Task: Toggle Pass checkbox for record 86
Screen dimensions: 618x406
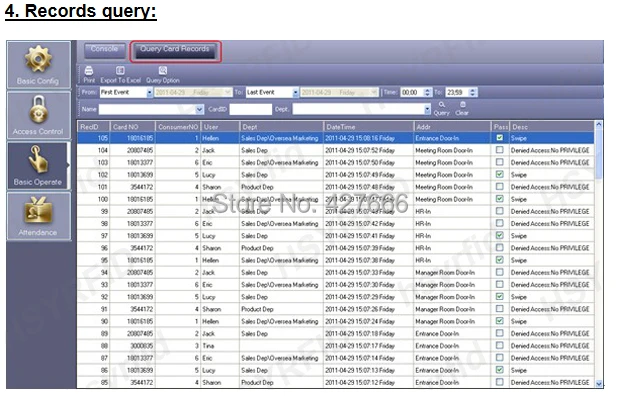Action: point(499,370)
